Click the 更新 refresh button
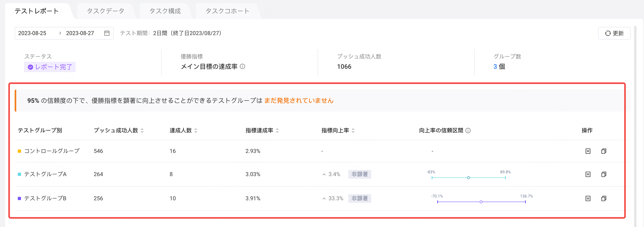 click(614, 33)
